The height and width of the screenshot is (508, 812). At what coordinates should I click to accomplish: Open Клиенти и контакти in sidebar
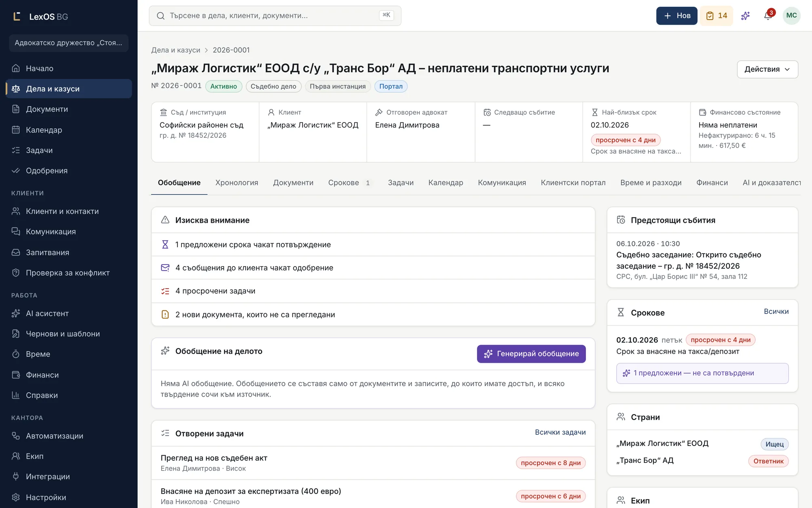click(x=69, y=211)
